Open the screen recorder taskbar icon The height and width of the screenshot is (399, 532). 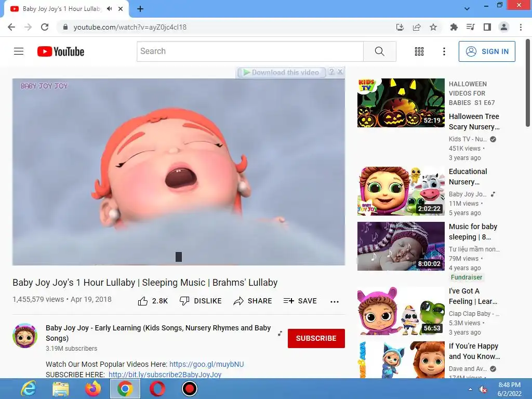pos(189,389)
